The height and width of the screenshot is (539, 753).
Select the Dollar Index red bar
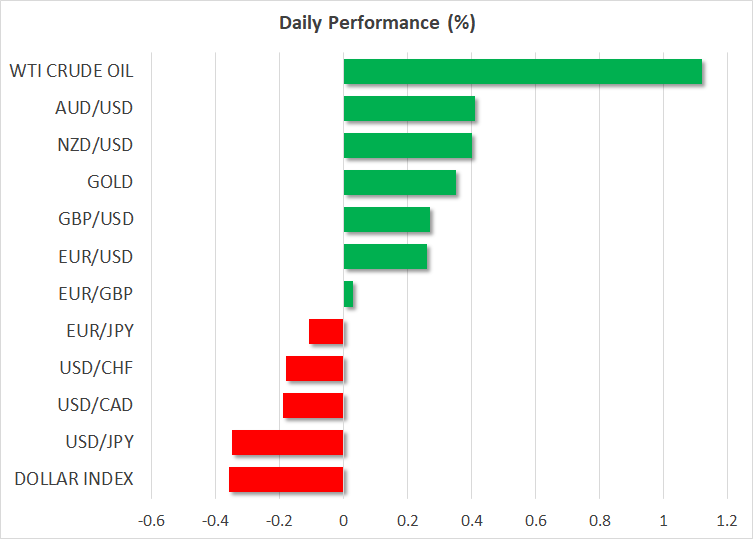pyautogui.click(x=286, y=479)
